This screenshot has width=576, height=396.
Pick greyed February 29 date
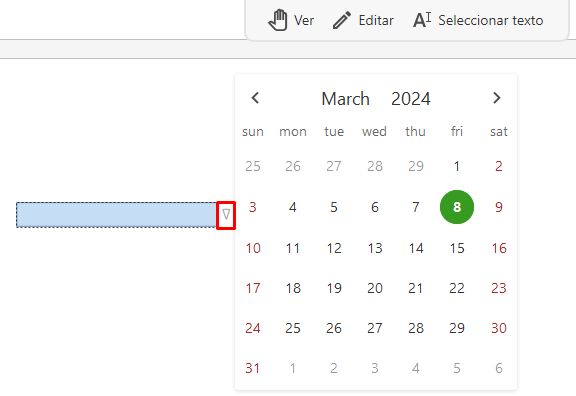click(x=416, y=166)
